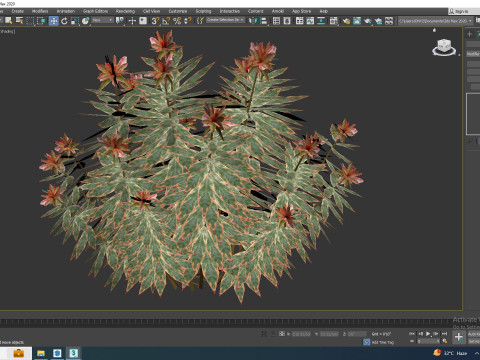
Task: Click Auto Key button
Action: (474, 334)
